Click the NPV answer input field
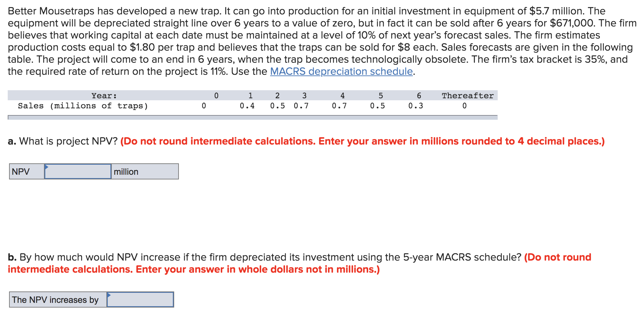The width and height of the screenshot is (644, 326). 78,171
